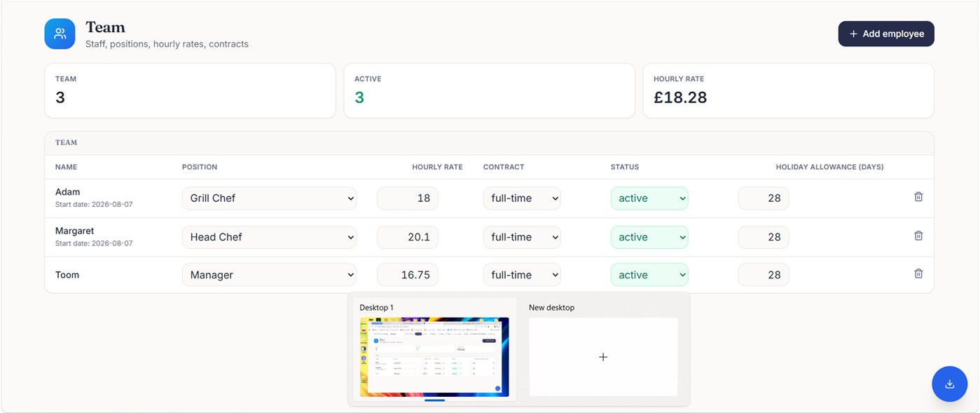Delete Adam's employee row with trash icon
Screen dimensions: 980x413
pyautogui.click(x=918, y=197)
